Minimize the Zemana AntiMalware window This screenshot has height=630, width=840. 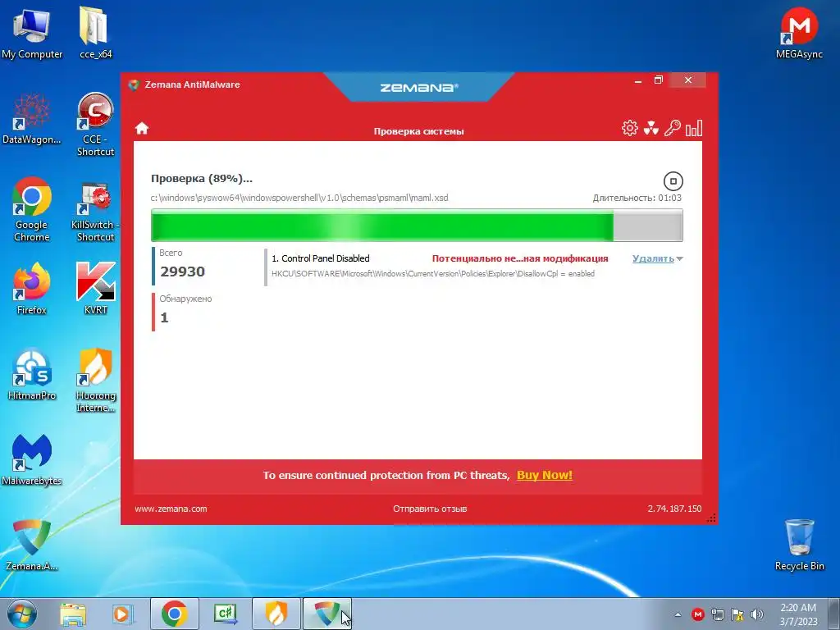click(x=637, y=81)
